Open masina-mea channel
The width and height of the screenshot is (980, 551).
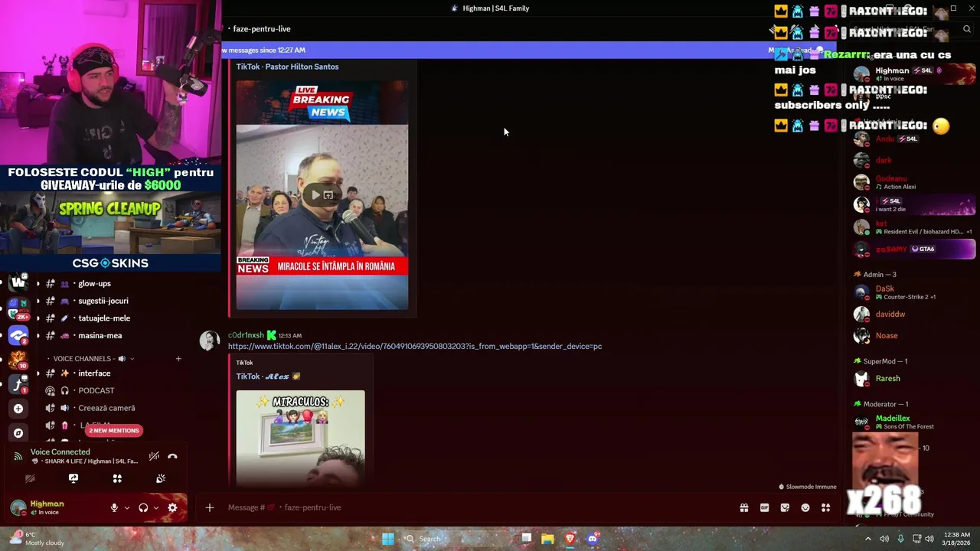point(100,335)
